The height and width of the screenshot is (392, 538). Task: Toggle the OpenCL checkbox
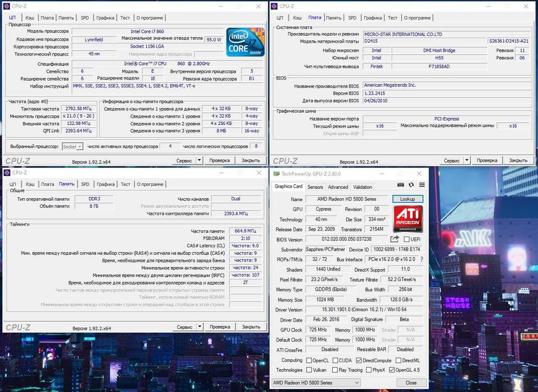coord(309,361)
